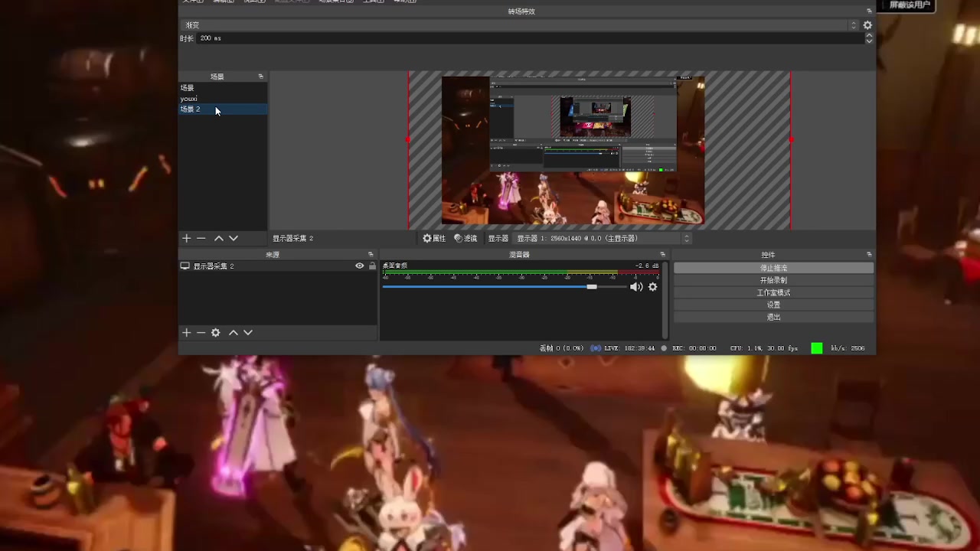Open 桌面音频 audio settings gear
980x551 pixels.
coord(652,287)
